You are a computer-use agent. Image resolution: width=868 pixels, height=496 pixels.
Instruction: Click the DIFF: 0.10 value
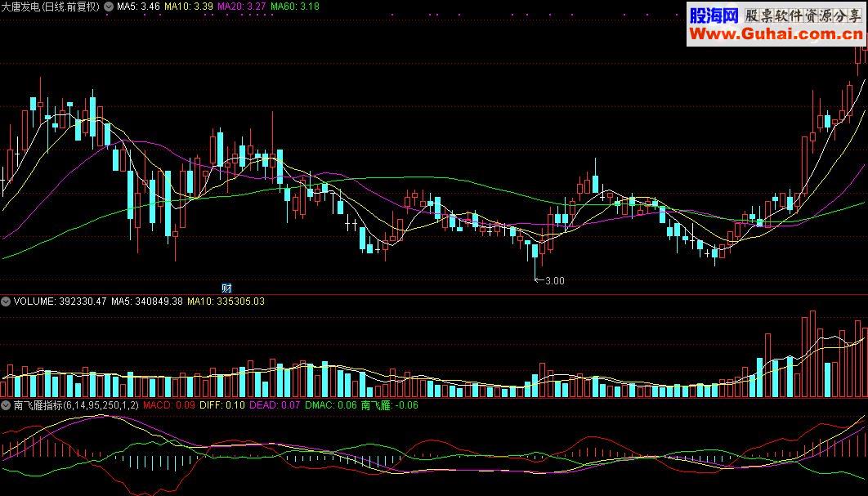tap(222, 405)
